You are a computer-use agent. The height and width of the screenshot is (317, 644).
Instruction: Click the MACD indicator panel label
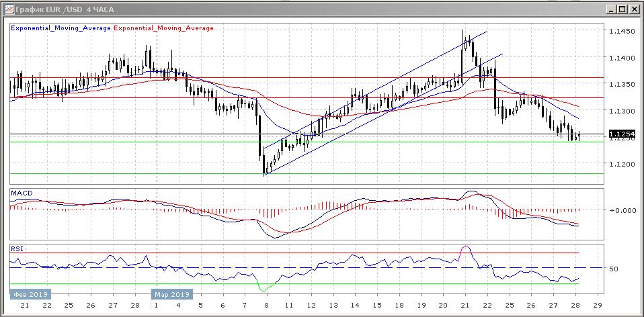pos(21,193)
